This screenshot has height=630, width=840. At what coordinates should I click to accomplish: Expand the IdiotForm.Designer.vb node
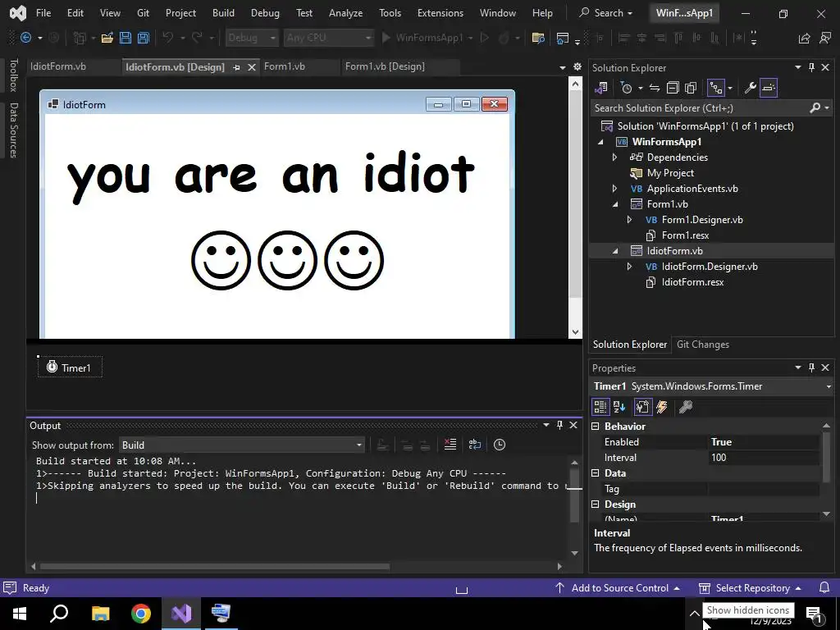pyautogui.click(x=629, y=267)
